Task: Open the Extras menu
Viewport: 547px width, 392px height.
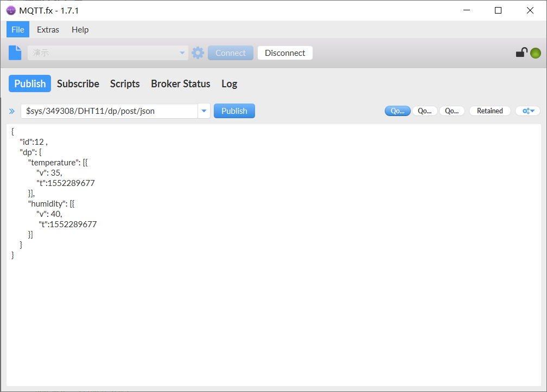Action: click(x=48, y=30)
